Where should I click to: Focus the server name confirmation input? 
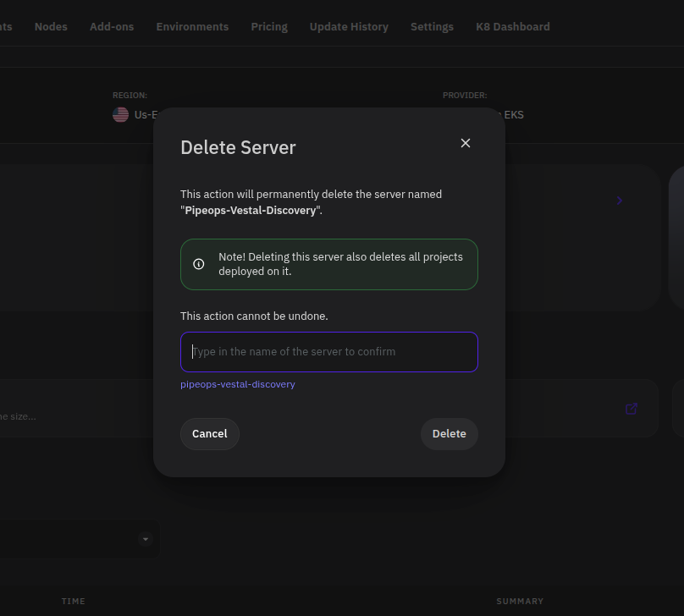tap(329, 352)
